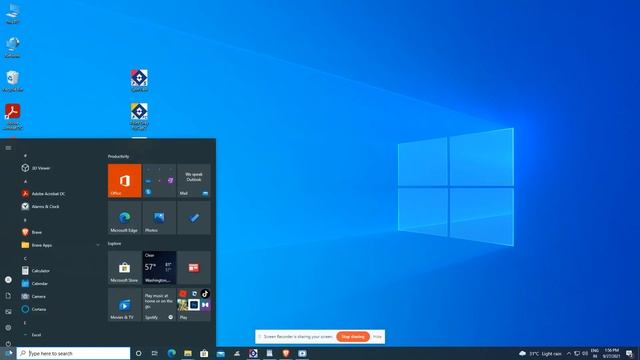The height and width of the screenshot is (360, 640).
Task: Open Documents from Start left rail
Action: 8,296
